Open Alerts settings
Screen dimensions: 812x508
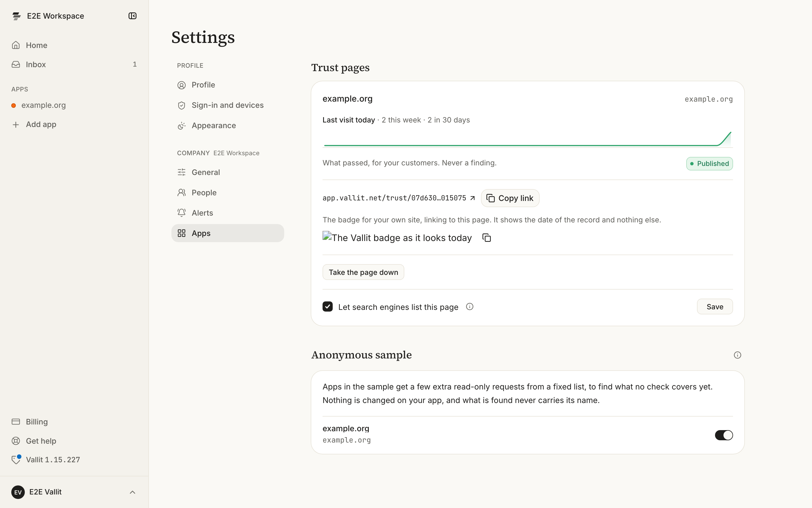228,213
